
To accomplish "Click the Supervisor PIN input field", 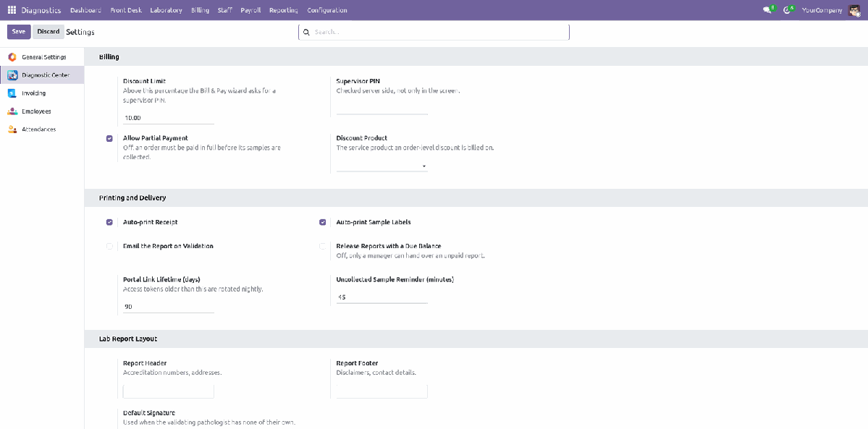I will [382, 109].
